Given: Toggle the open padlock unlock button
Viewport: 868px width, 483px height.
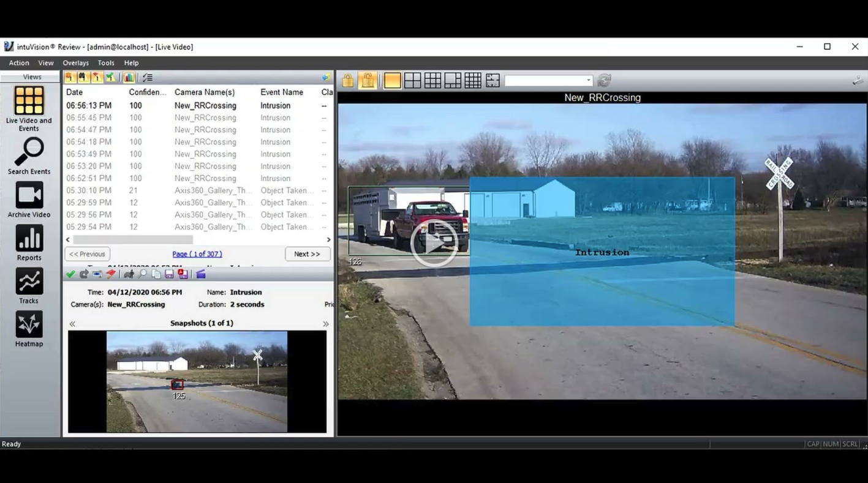Looking at the screenshot, I should (x=367, y=81).
